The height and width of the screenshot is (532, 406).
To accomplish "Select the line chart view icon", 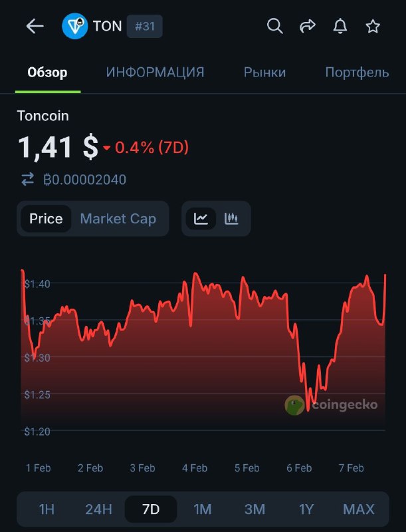I will point(201,218).
